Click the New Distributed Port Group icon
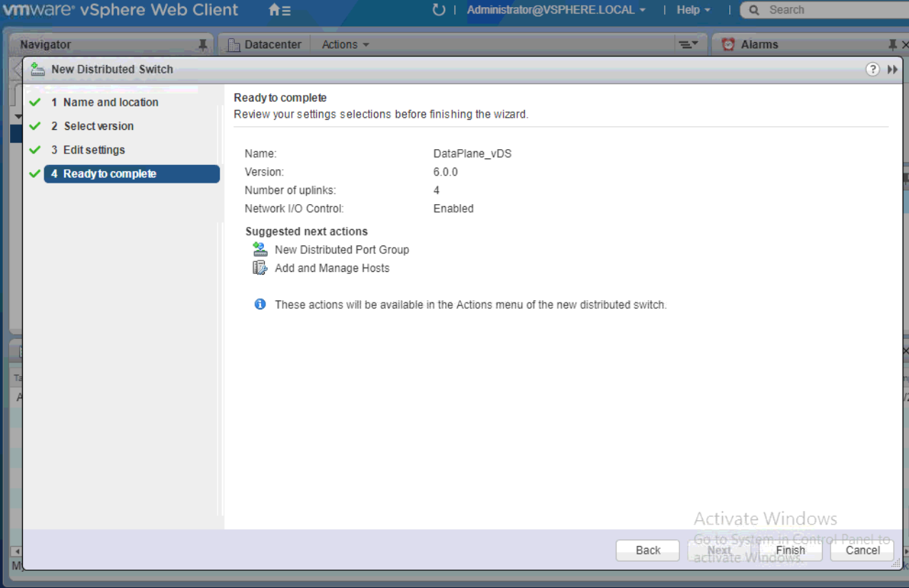 pos(260,249)
